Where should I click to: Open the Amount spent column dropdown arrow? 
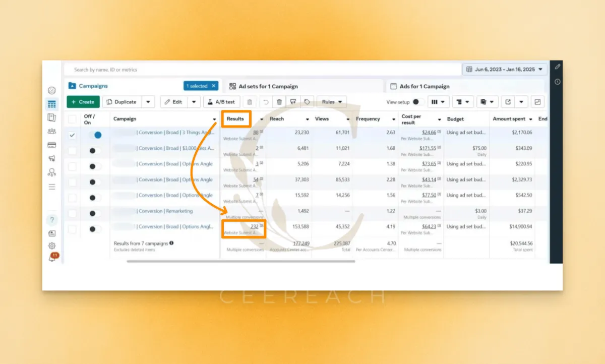(x=530, y=119)
